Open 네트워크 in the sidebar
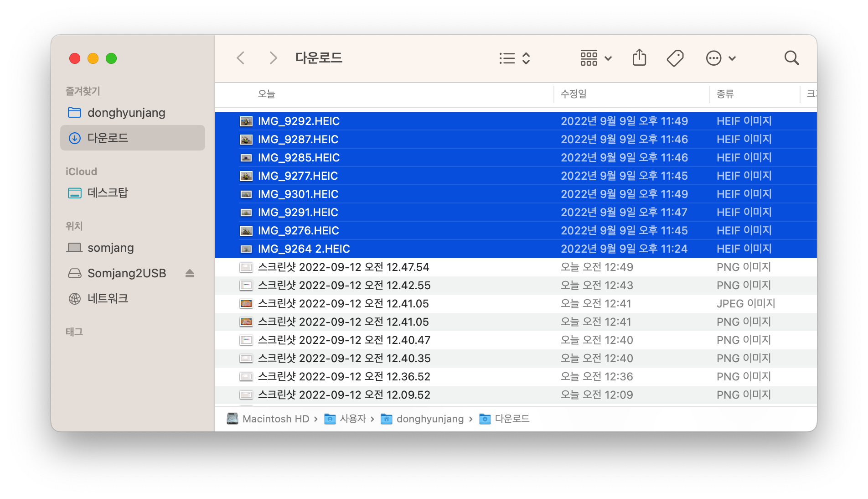The height and width of the screenshot is (499, 868). click(132, 299)
